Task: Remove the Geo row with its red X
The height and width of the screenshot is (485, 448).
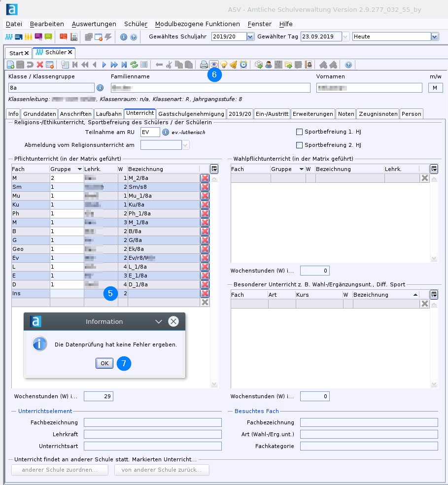Action: (205, 249)
